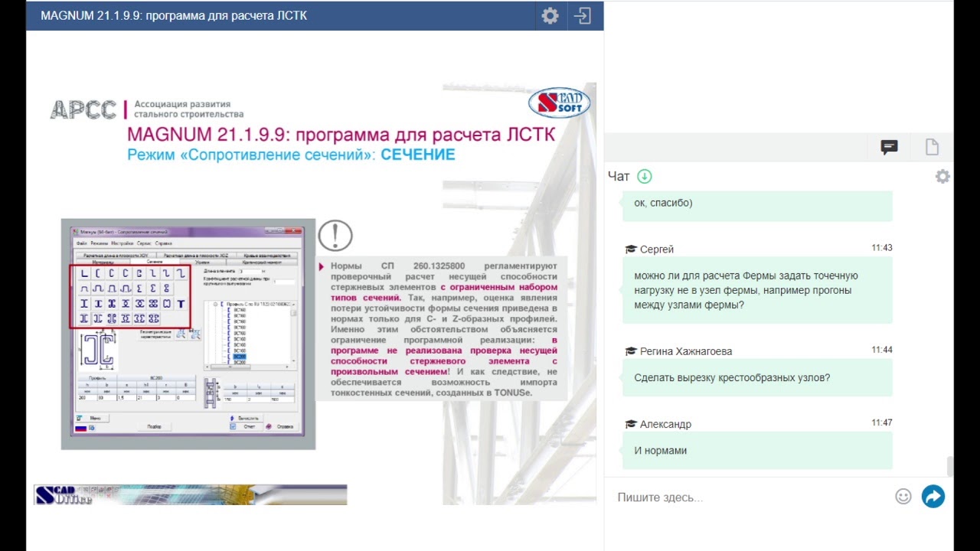Click the timestamp 11:44
The height and width of the screenshot is (551, 980).
[882, 350]
